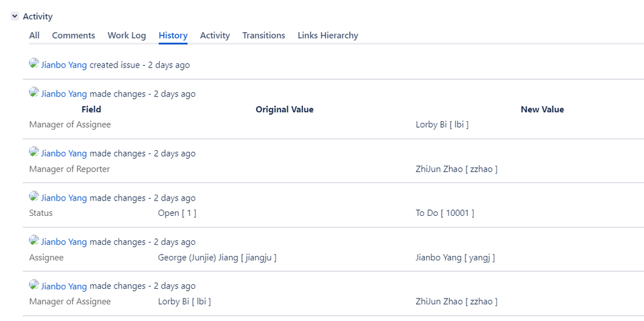Image resolution: width=644 pixels, height=321 pixels.
Task: Open the Comments tab
Action: [73, 35]
